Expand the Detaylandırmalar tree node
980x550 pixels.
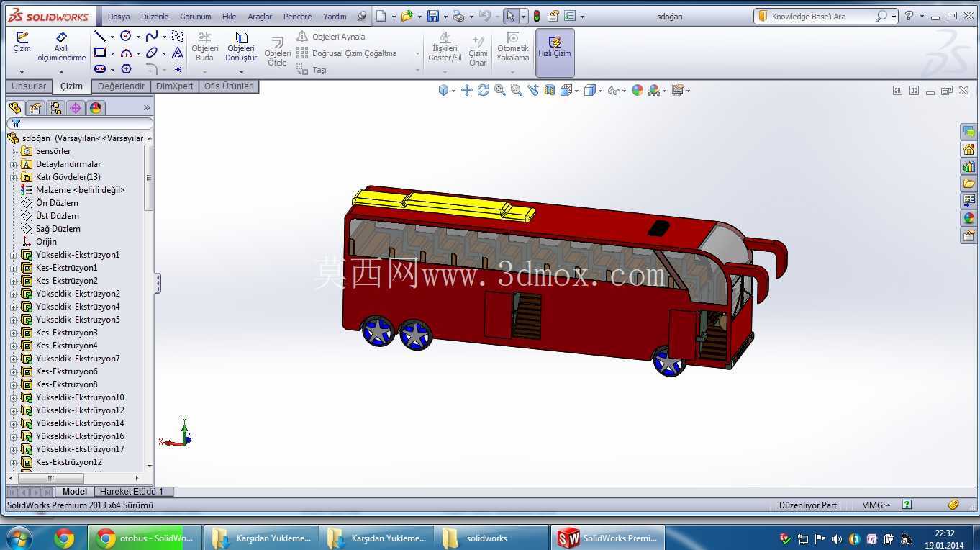(x=13, y=164)
